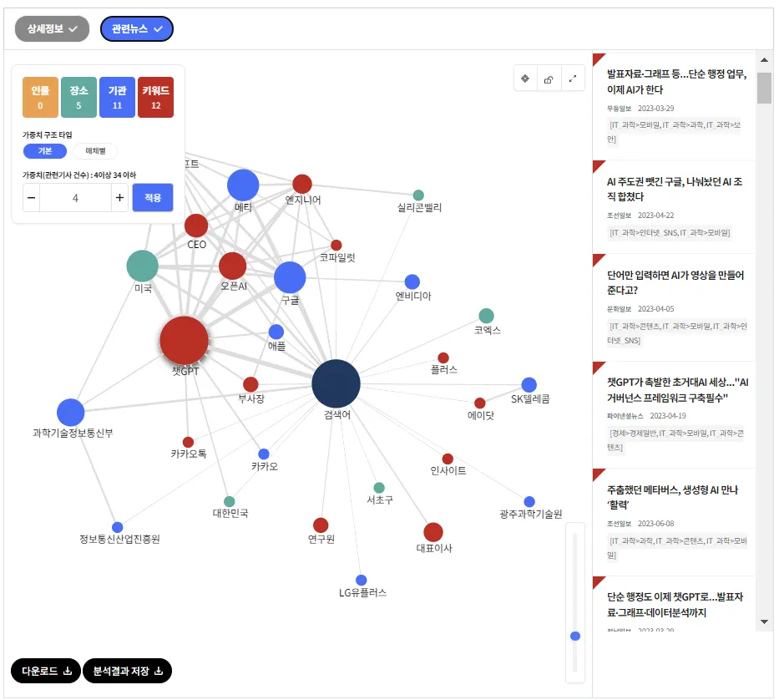The width and height of the screenshot is (779, 700).
Task: Open article 'AI 주도권 뺏긴 구글'
Action: (675, 189)
